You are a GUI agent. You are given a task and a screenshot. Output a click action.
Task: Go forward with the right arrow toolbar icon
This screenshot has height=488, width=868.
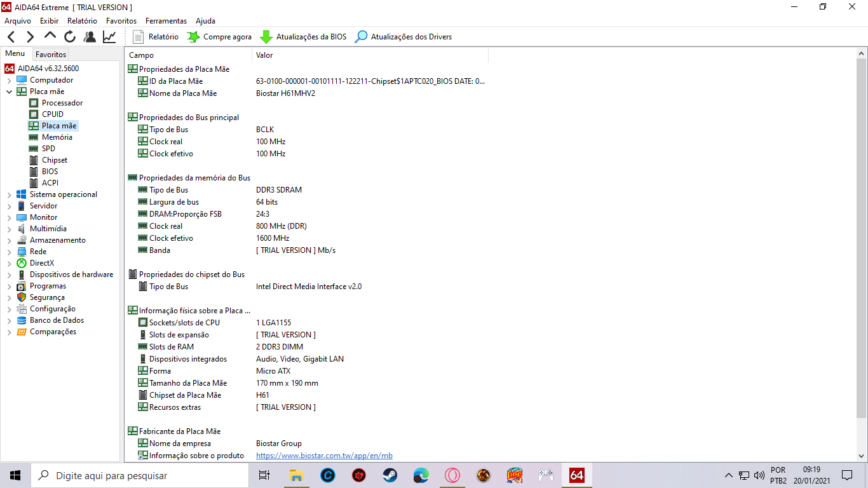31,37
